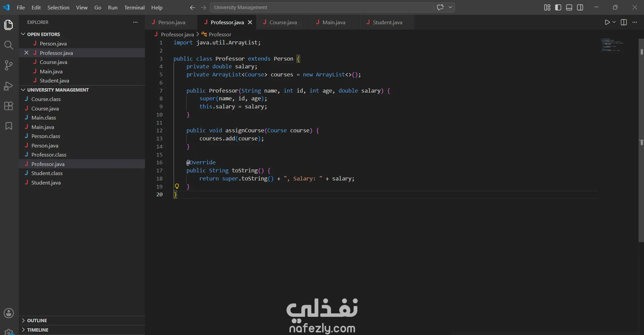Open Student.class in the file tree
644x335 pixels.
(82, 173)
